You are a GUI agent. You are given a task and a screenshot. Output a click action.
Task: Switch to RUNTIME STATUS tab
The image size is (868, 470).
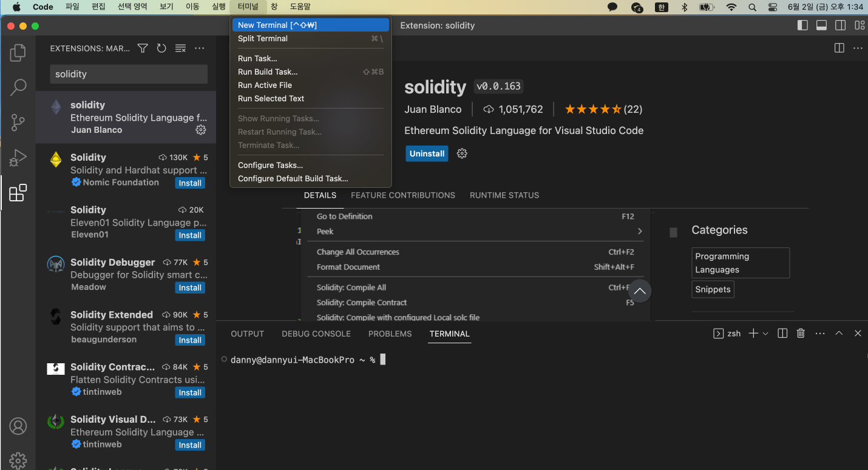[x=504, y=195]
